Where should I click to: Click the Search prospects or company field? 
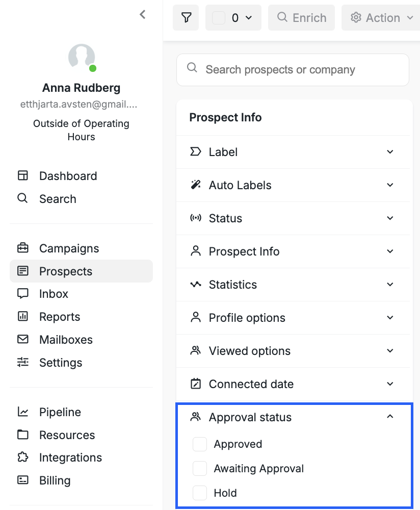tap(293, 69)
